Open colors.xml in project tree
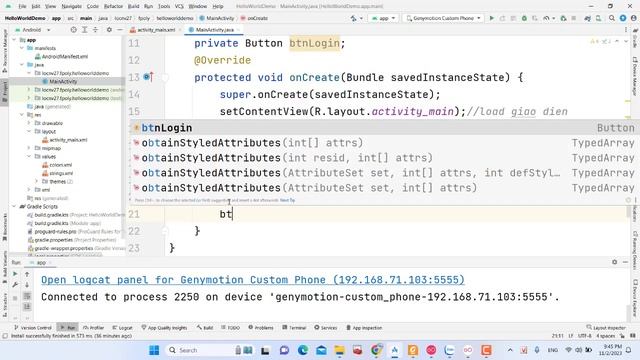Viewport: 640px width, 360px height. click(57, 165)
